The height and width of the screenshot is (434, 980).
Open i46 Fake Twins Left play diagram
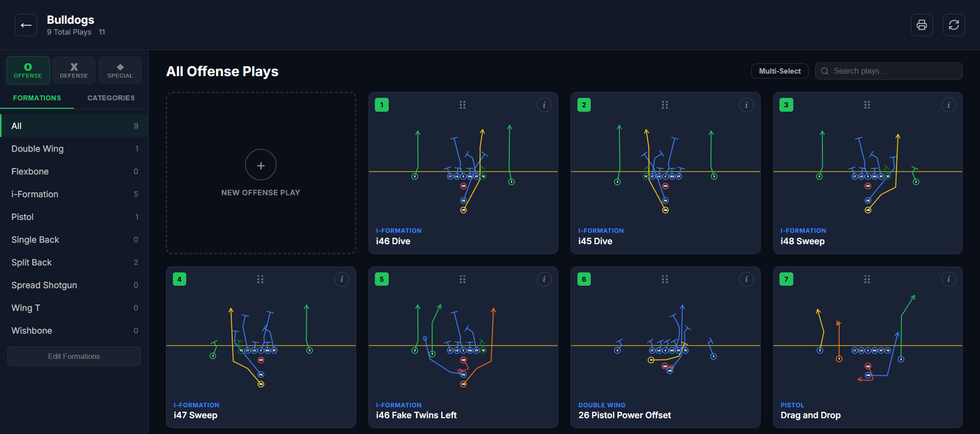click(463, 344)
